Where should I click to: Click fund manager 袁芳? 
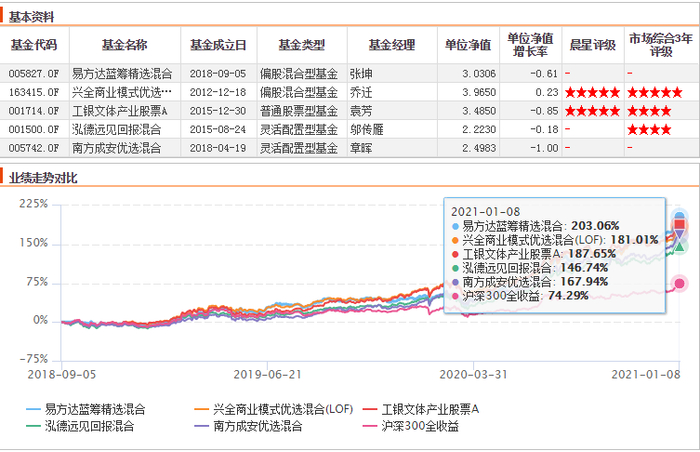(x=361, y=111)
